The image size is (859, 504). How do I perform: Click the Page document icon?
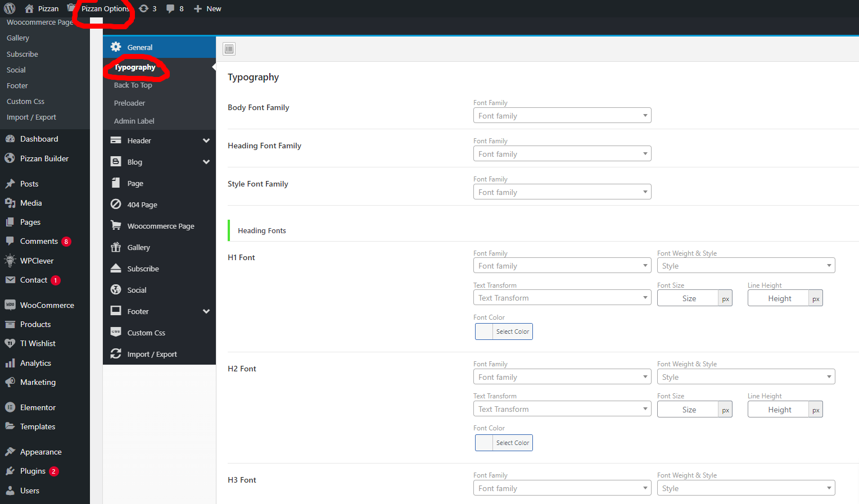[116, 183]
